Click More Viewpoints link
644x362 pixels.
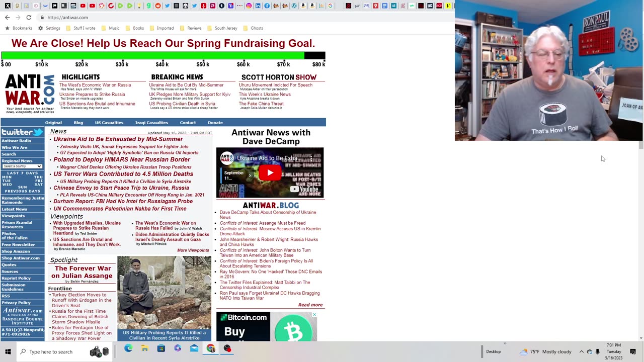[193, 250]
